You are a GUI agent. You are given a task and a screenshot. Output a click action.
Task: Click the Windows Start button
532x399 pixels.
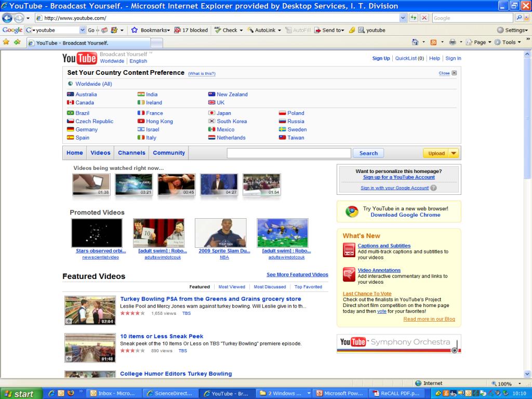coord(21,394)
